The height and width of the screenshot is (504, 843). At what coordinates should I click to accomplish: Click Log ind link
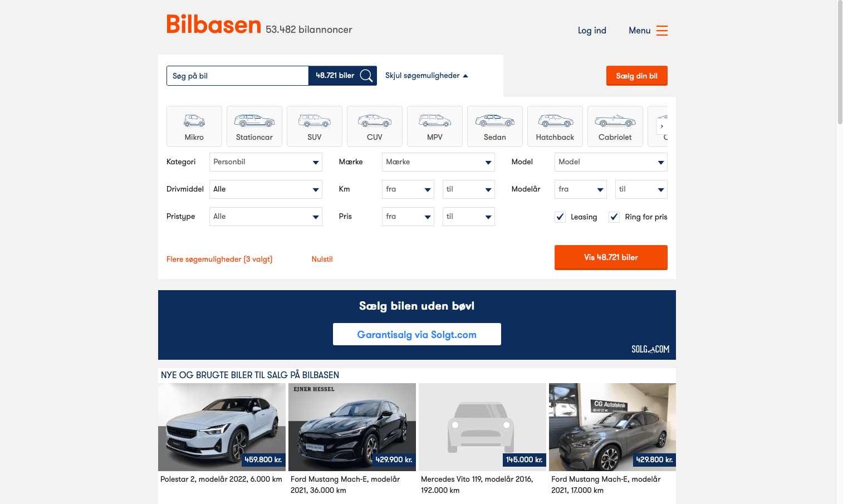coord(592,31)
